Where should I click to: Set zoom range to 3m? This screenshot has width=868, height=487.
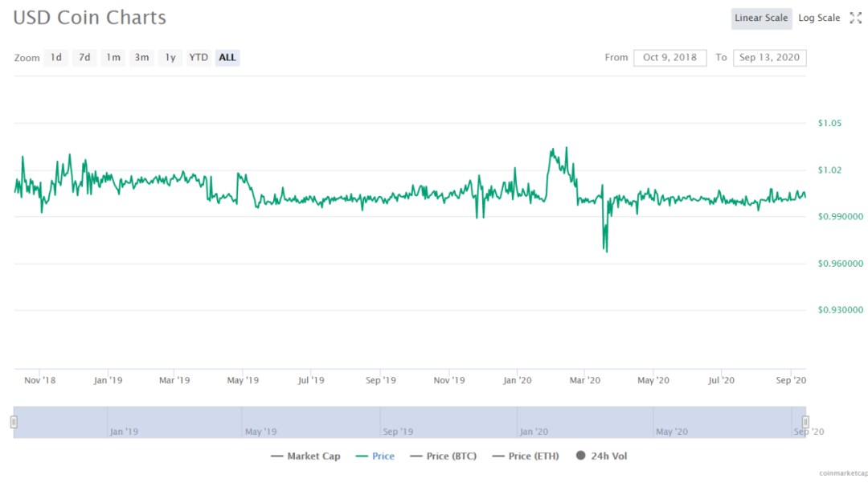141,58
